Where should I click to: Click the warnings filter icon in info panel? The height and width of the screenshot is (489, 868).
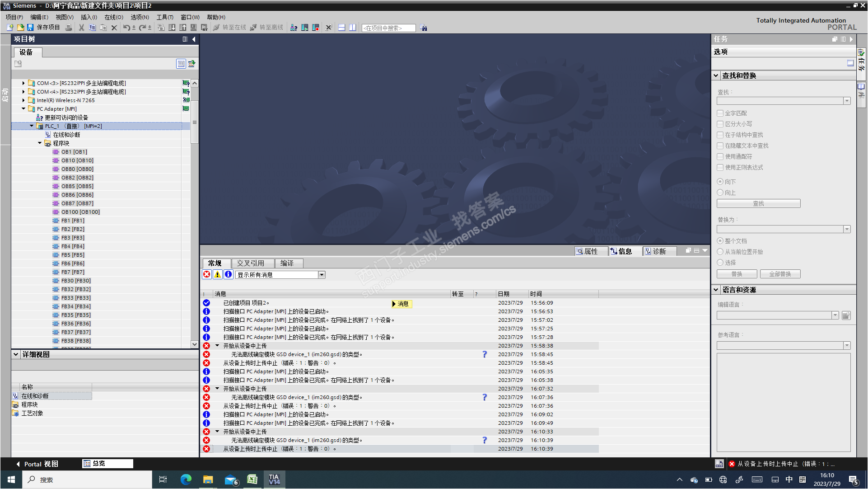[218, 274]
